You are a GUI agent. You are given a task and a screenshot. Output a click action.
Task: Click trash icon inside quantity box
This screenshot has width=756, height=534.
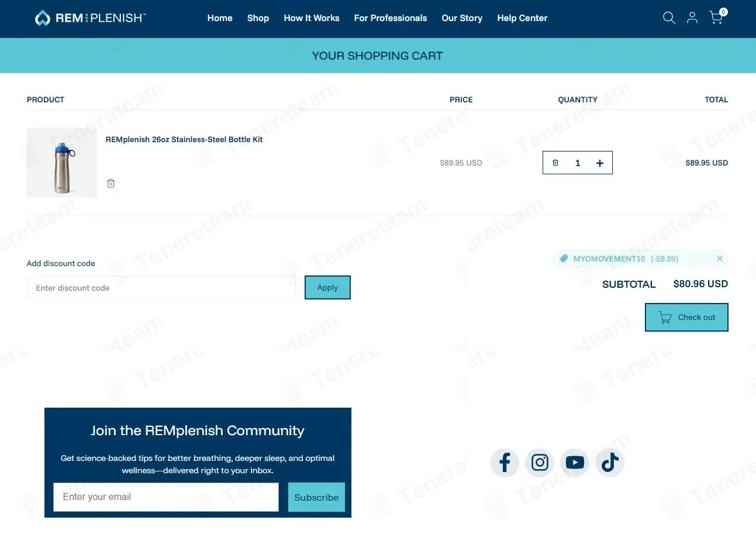point(555,163)
